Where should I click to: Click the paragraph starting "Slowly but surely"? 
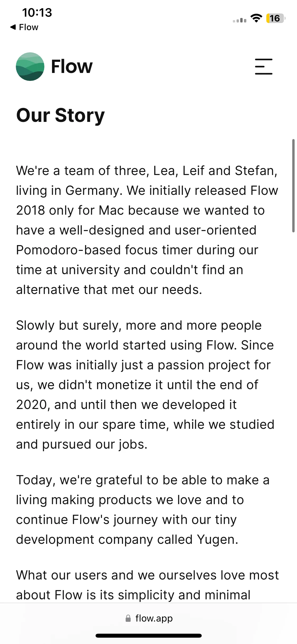145,385
